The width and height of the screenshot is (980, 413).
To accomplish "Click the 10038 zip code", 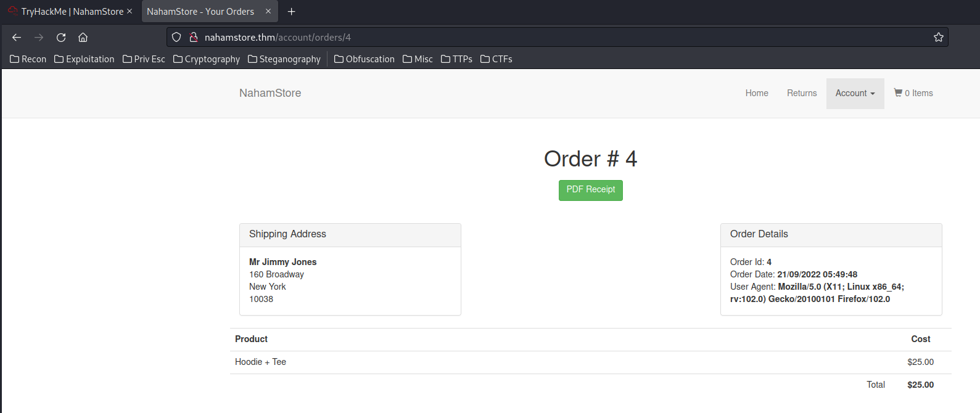I will click(261, 299).
